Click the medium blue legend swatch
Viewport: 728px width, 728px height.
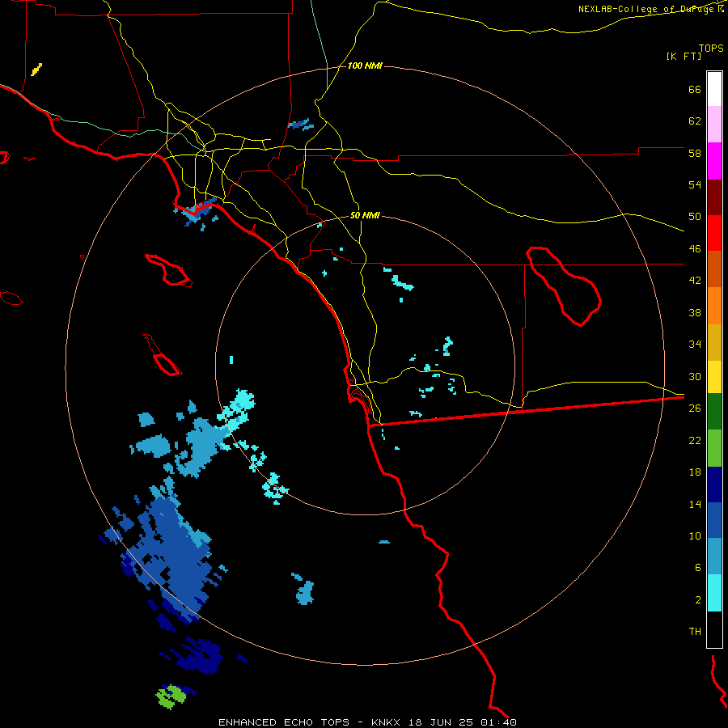click(714, 520)
